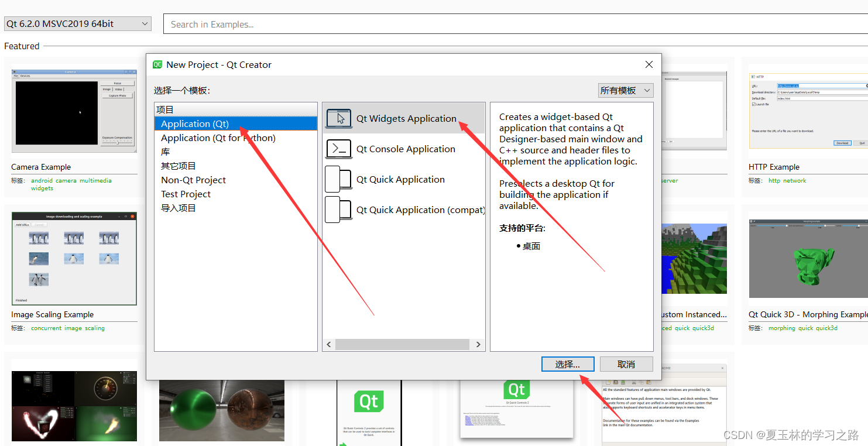
Task: Select the 其它项目 category
Action: point(236,166)
